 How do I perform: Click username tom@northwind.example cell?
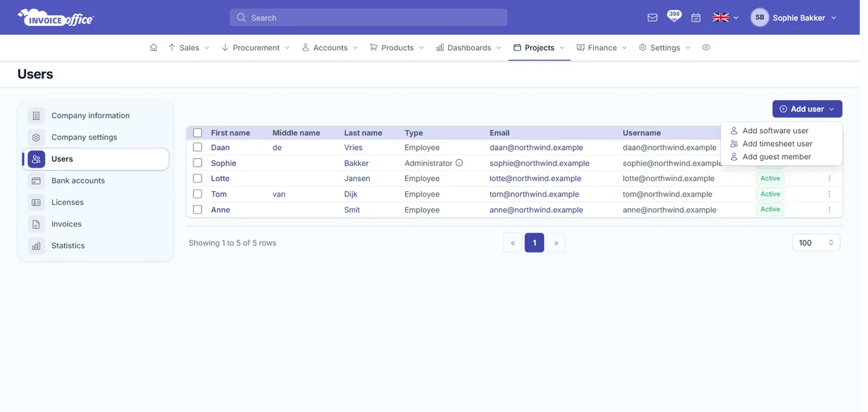point(668,194)
